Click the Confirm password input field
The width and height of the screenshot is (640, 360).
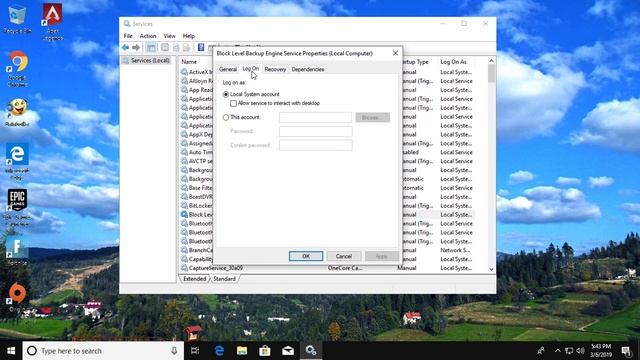click(316, 145)
